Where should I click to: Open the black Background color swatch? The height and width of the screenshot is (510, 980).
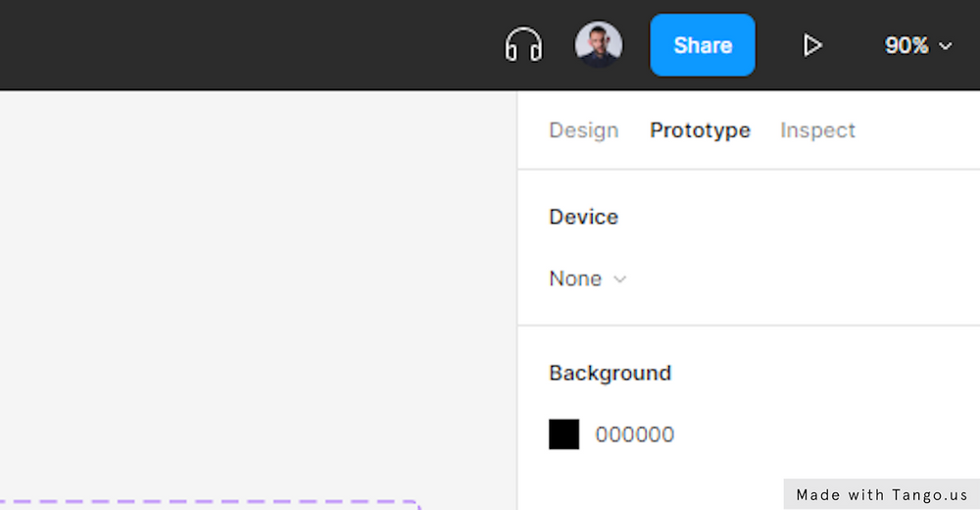point(563,434)
